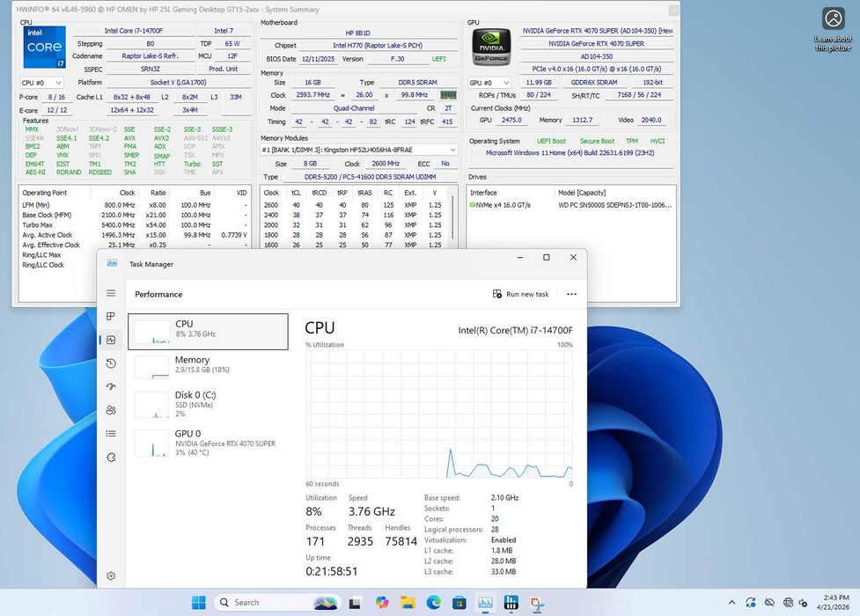Image resolution: width=860 pixels, height=616 pixels.
Task: Click the CPU utilization graph
Action: pos(438,414)
